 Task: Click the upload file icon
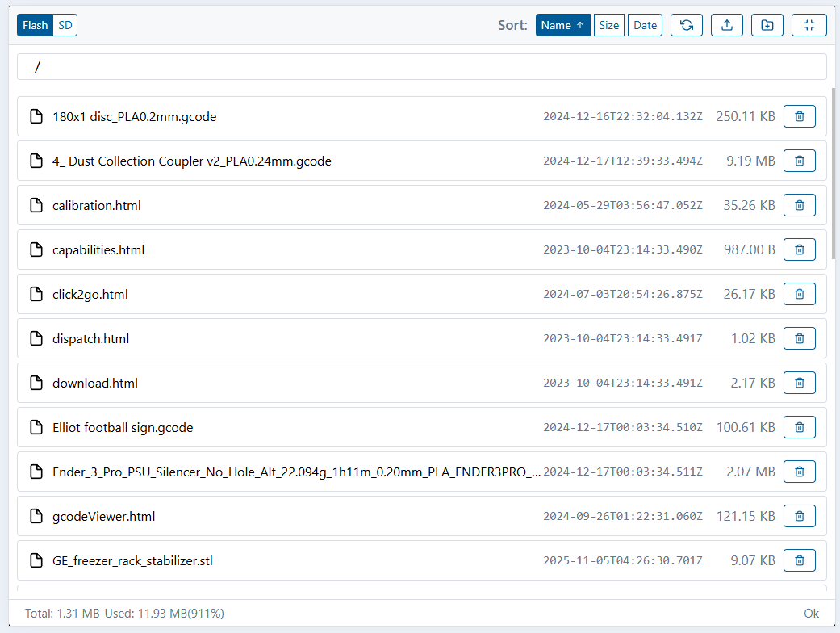tap(726, 25)
